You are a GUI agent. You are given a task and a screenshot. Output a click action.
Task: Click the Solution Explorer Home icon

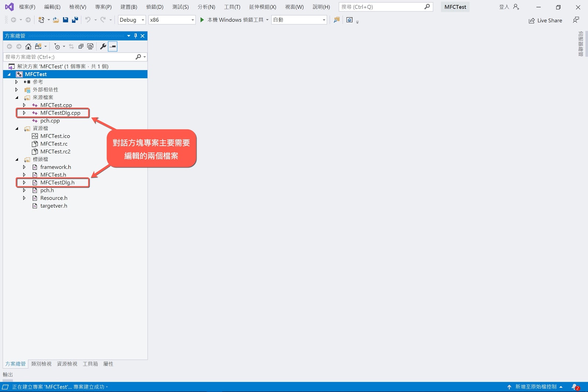coord(28,46)
